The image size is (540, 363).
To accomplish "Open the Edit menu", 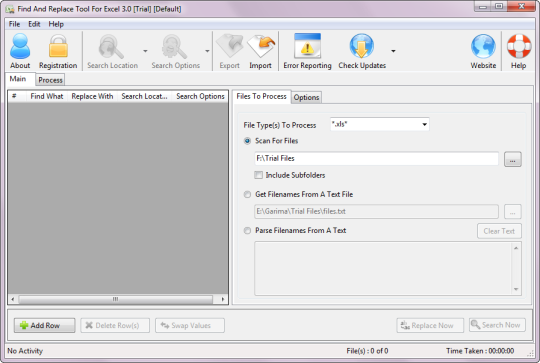I will point(34,24).
